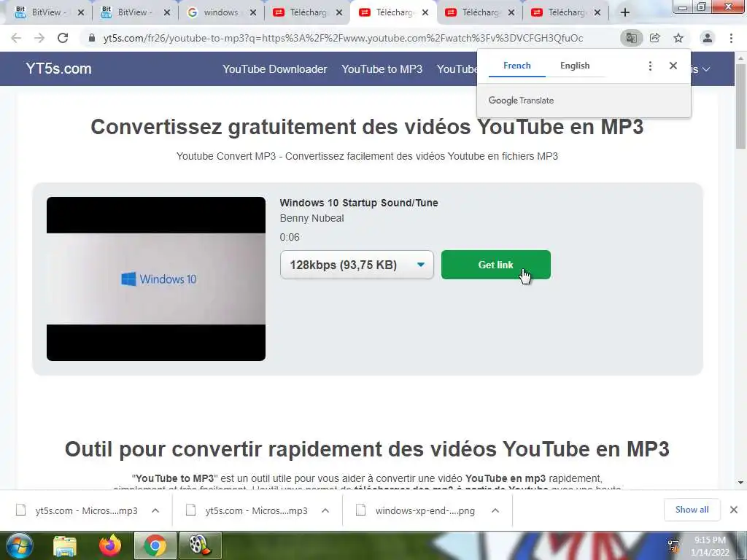Viewport: 747px width, 560px height.
Task: Open a new tab with plus button
Action: (x=625, y=13)
